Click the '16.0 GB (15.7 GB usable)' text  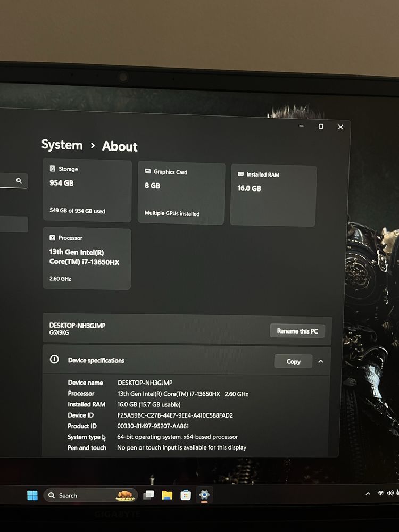pyautogui.click(x=149, y=404)
